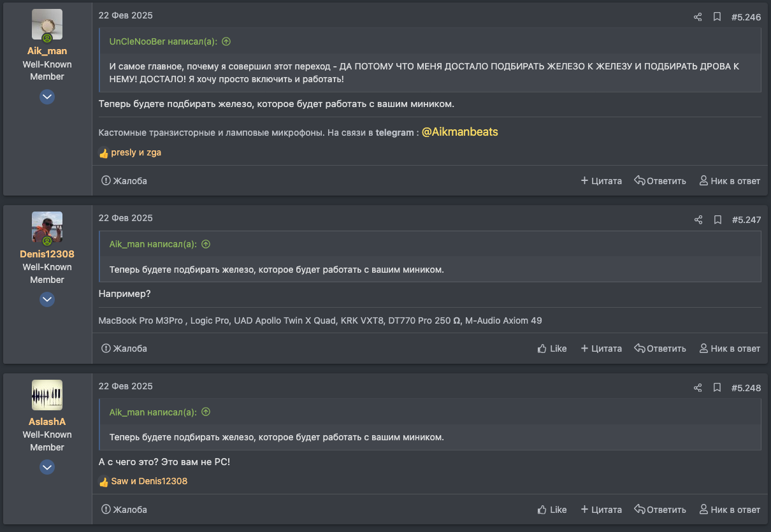Jump to UnCleNooBer's original quoted post arrow
Viewport: 771px width, 532px height.
coord(226,41)
